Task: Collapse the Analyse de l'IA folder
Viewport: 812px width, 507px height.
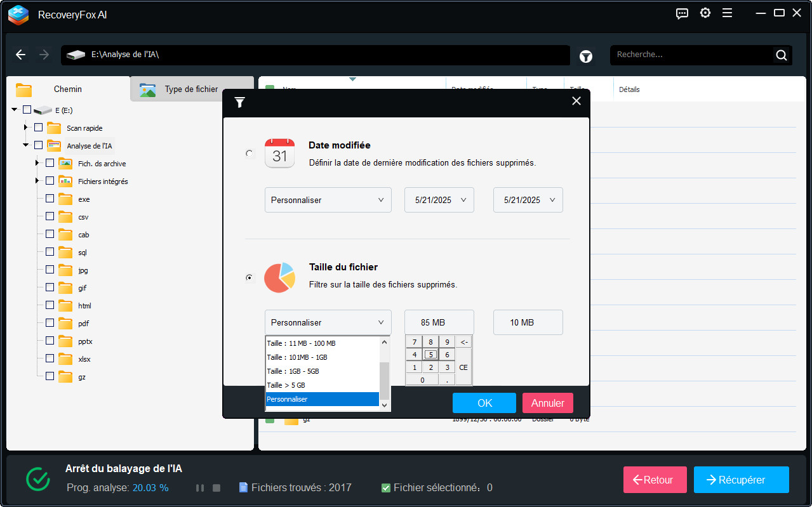Action: click(26, 145)
